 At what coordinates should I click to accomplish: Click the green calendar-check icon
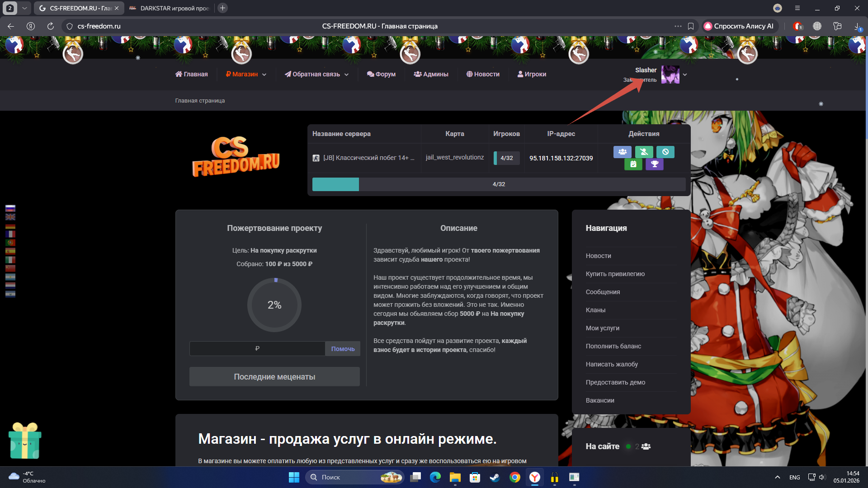tap(633, 164)
